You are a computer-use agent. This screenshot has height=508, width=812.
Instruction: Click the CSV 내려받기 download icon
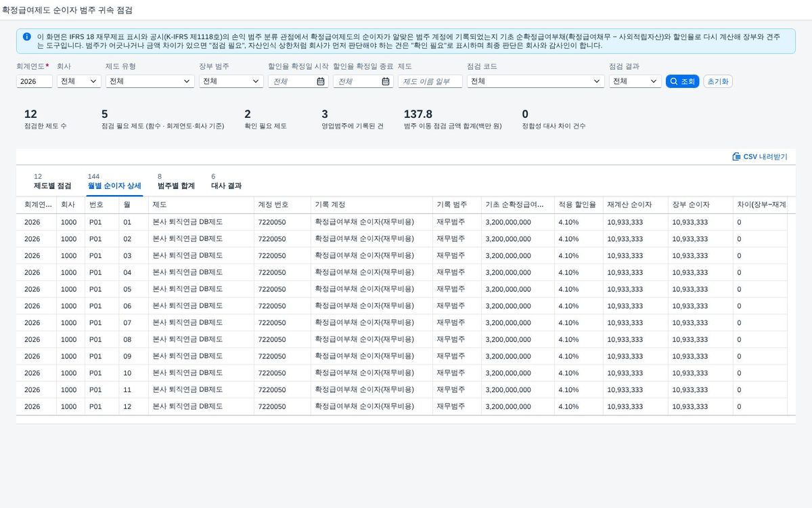click(736, 156)
